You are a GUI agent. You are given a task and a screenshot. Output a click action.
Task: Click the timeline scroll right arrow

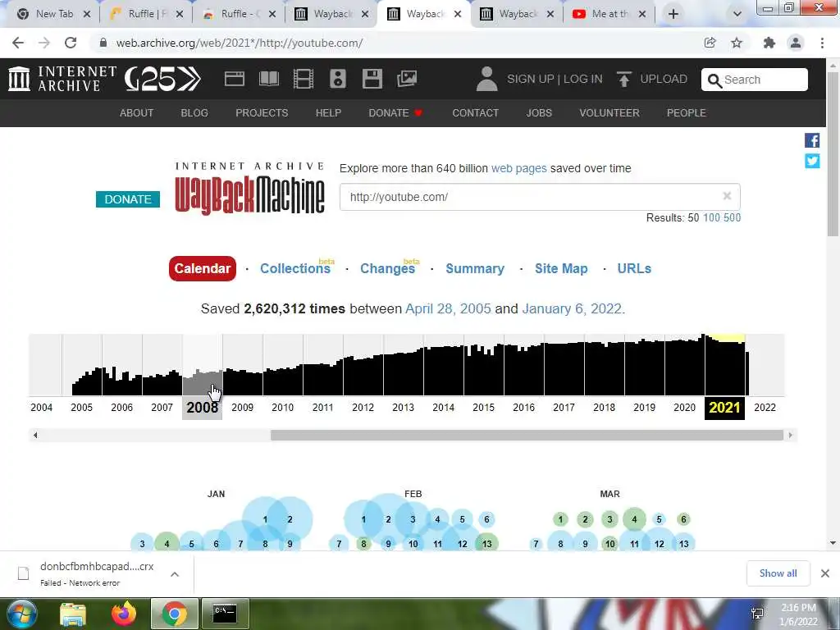(790, 435)
